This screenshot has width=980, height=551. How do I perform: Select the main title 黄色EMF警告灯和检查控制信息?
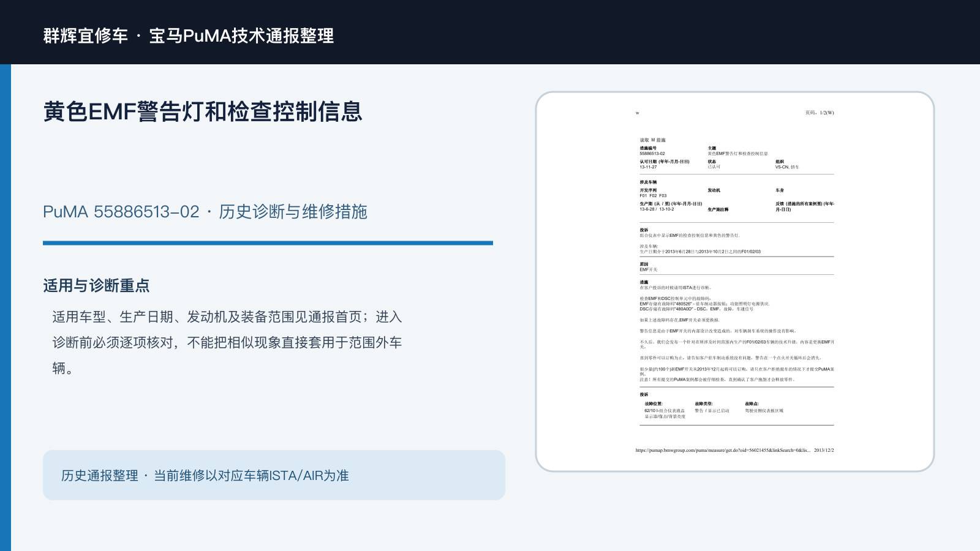coord(203,111)
